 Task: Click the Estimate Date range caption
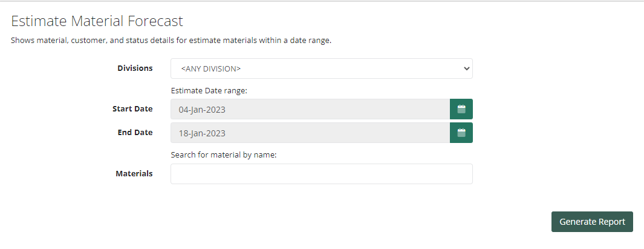(209, 90)
